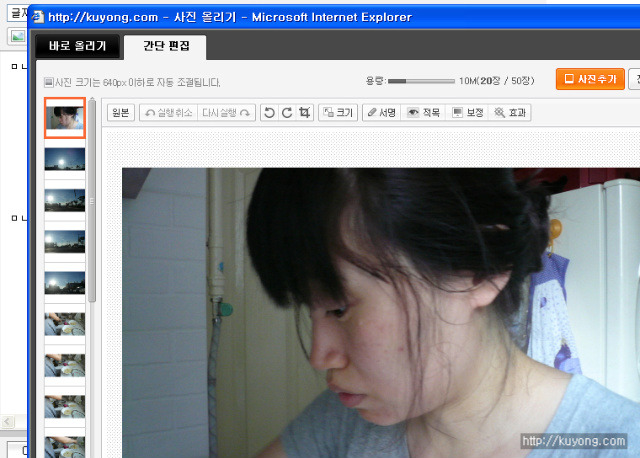Restore original with the 원본 button
Viewport: 640px width, 458px height.
click(x=121, y=113)
